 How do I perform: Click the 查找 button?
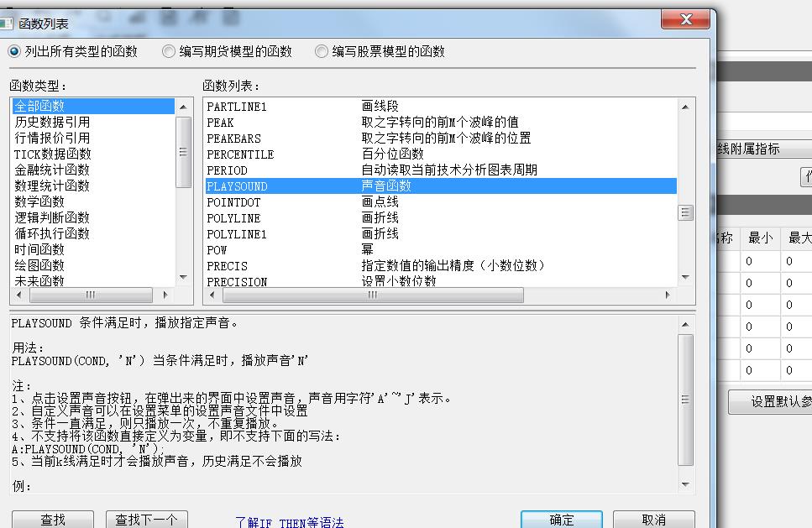[x=53, y=520]
